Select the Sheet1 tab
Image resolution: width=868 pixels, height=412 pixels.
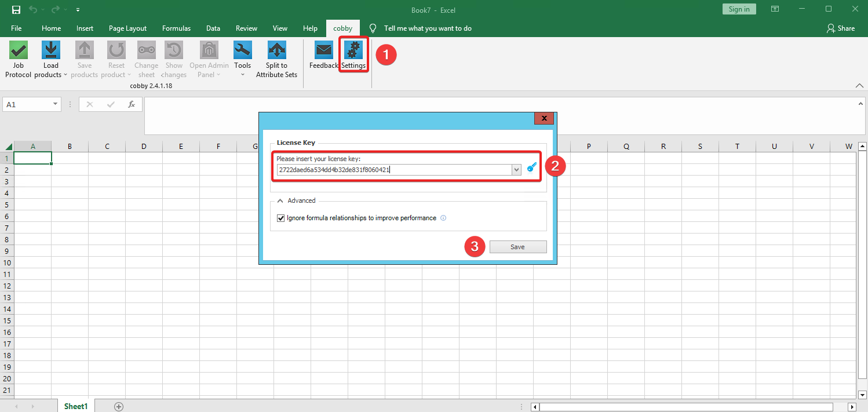[76, 406]
